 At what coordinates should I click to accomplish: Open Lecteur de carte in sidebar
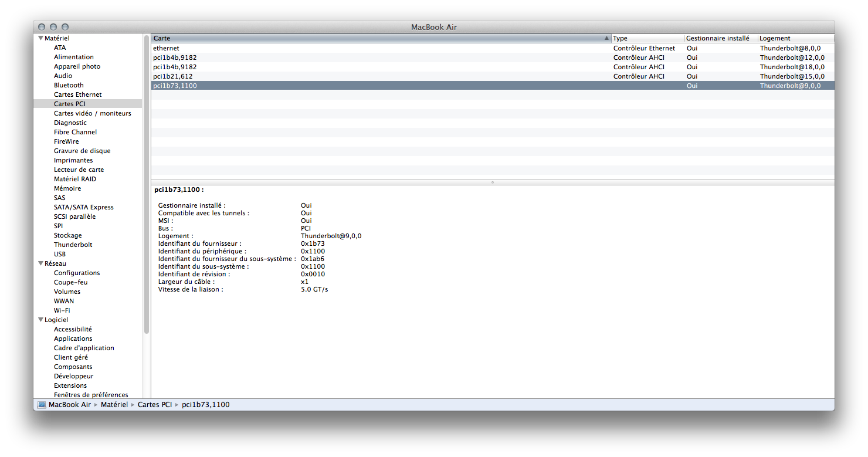tap(79, 170)
